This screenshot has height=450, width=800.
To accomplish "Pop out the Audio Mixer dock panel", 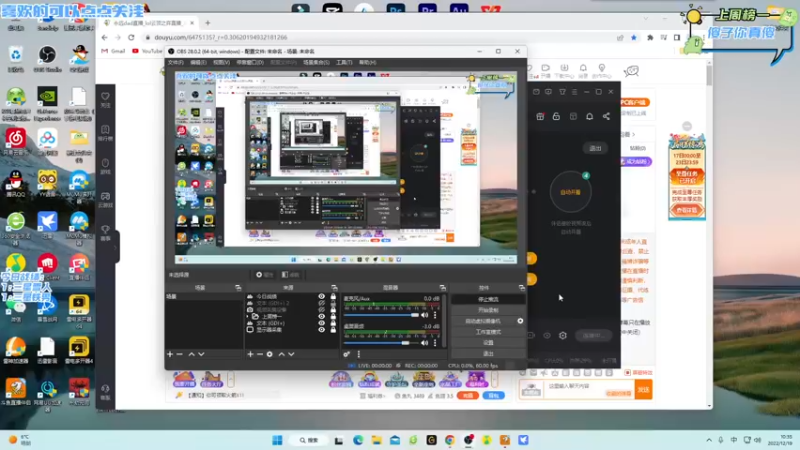I will (x=442, y=288).
